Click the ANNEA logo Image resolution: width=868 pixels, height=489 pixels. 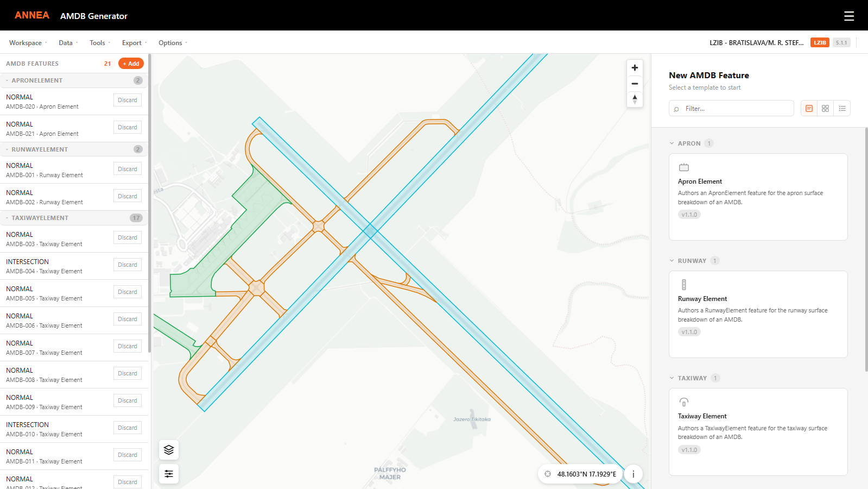[x=31, y=15]
